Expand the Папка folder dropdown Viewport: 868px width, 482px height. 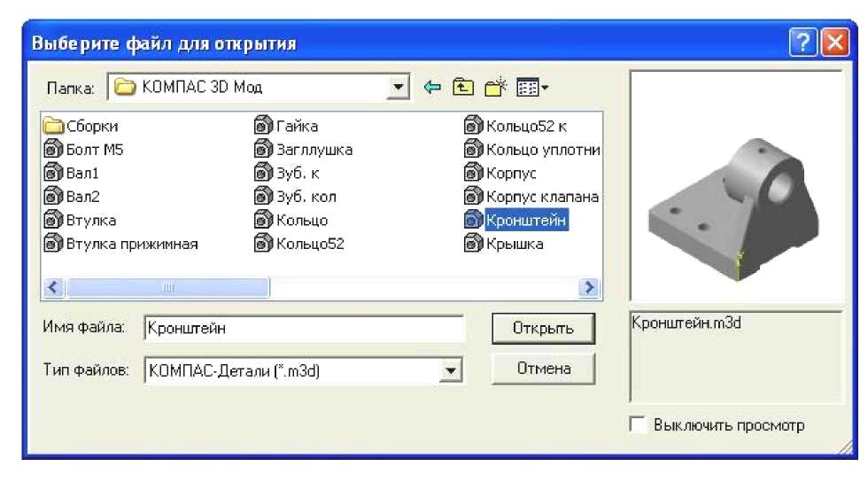click(x=398, y=88)
